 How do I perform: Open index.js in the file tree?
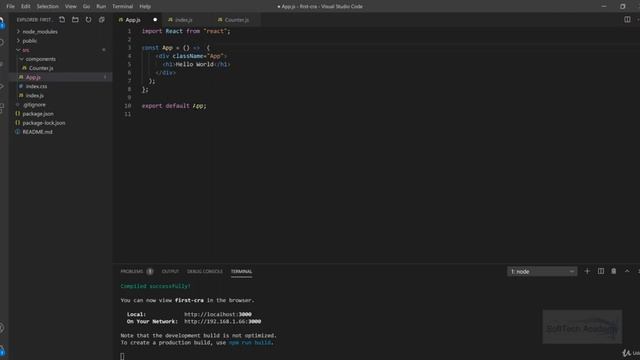[34, 96]
